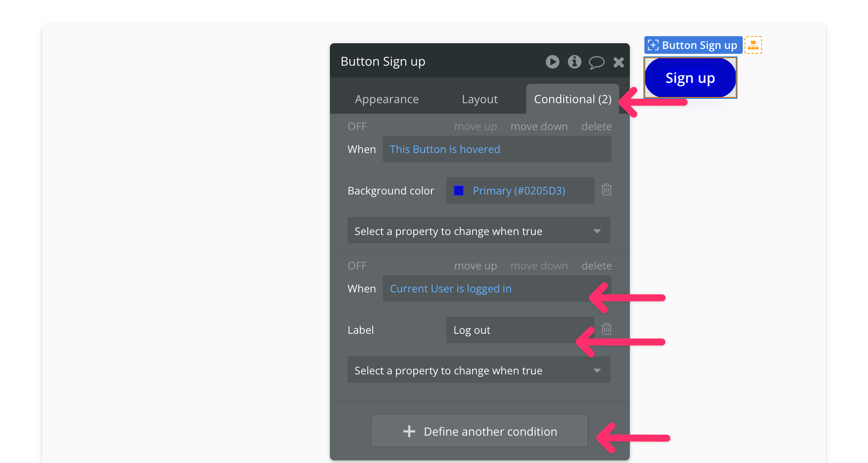Close the Button Sign up panel
This screenshot has width=868, height=463.
(618, 62)
